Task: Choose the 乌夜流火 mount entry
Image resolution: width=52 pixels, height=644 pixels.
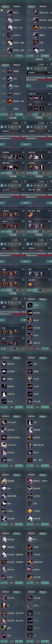Action: pos(13,35)
